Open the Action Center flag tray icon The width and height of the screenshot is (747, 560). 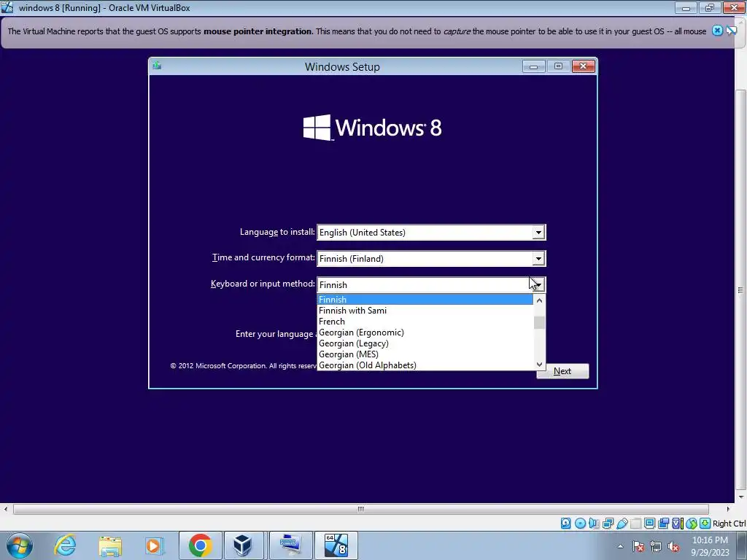[x=638, y=547]
